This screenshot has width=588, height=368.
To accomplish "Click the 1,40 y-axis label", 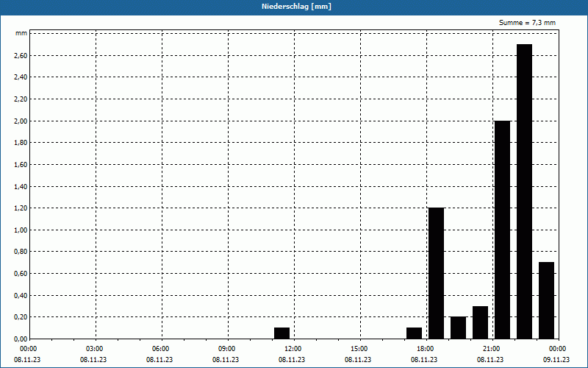I will [21, 186].
